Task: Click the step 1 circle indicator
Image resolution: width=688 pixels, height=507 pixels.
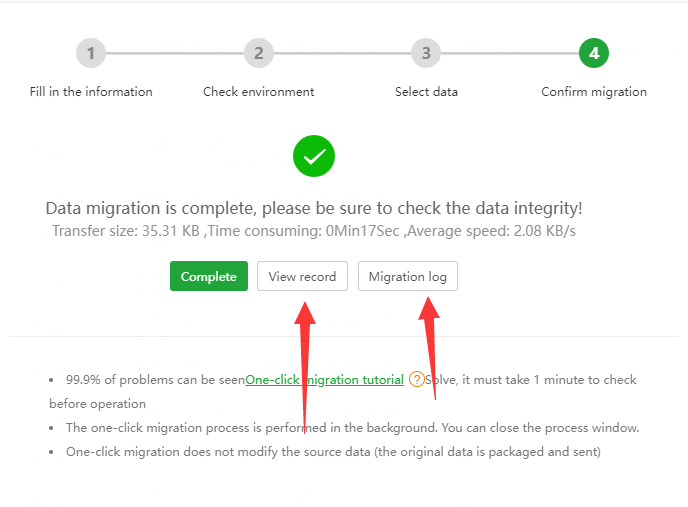Action: point(91,53)
